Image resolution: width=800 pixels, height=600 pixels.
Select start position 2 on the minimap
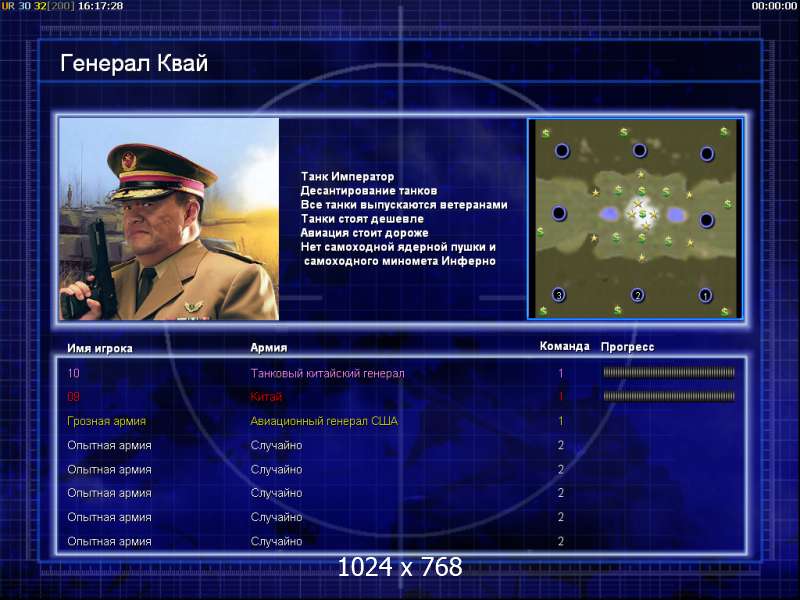point(637,295)
